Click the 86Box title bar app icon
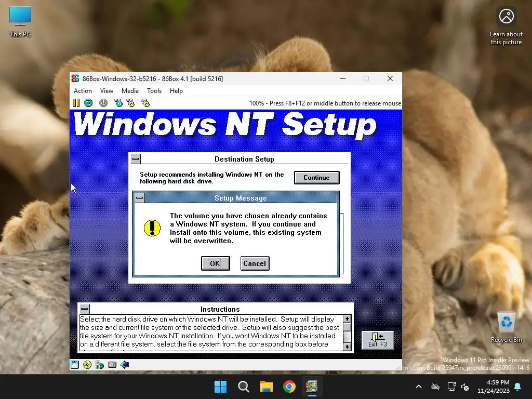532x399 pixels. coord(75,79)
